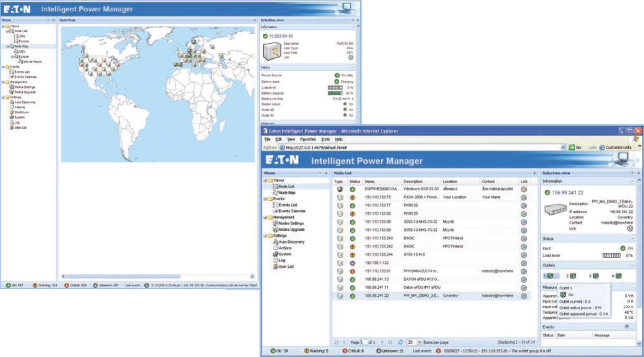This screenshot has height=357, width=644.
Task: Open the Edit menu in Internet Explorer
Action: click(279, 139)
